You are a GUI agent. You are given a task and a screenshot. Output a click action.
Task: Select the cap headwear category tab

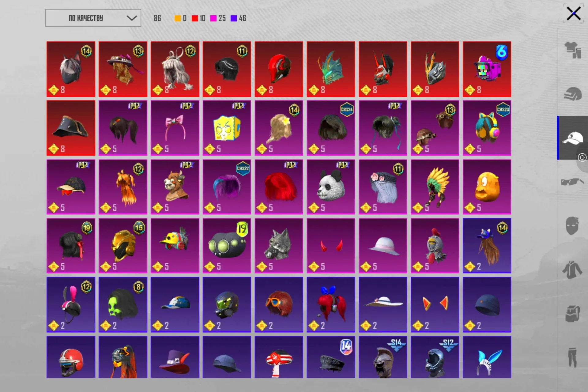(x=573, y=138)
